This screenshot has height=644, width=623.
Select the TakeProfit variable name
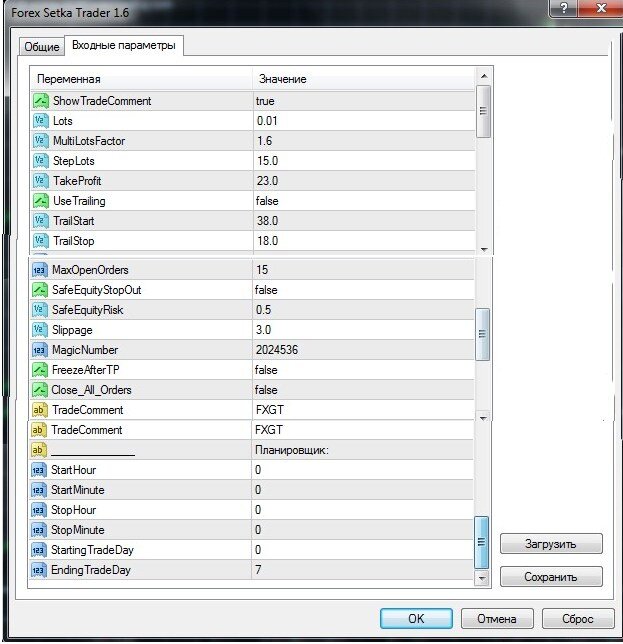(77, 181)
